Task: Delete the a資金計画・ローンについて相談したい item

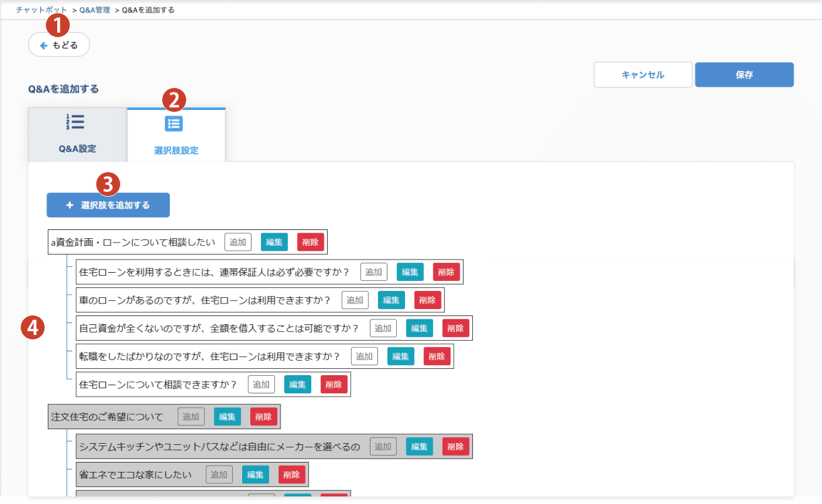Action: (x=311, y=243)
